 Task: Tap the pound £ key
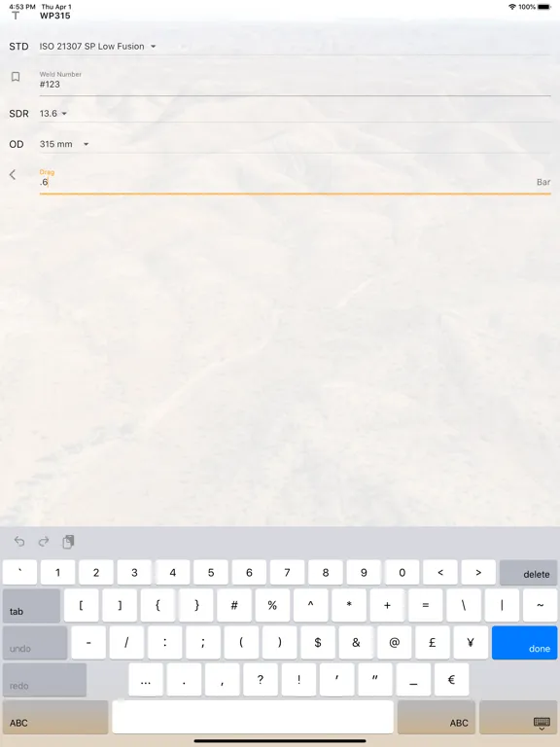click(433, 643)
